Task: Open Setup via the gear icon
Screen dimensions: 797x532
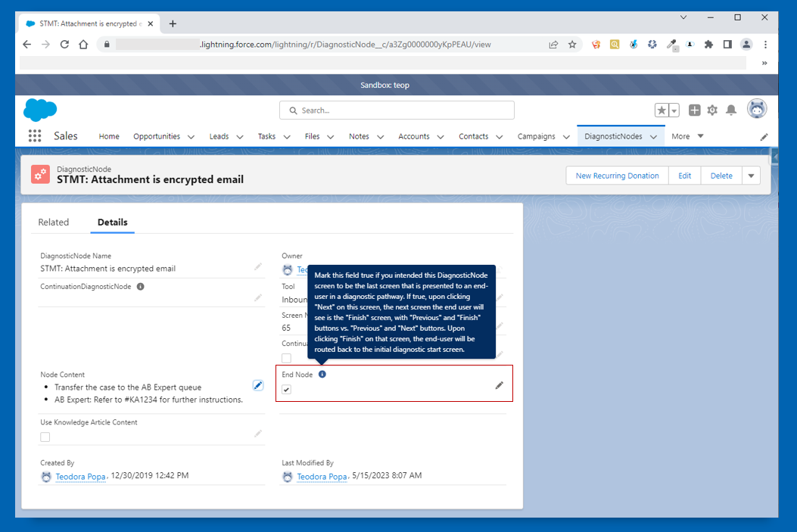Action: pyautogui.click(x=712, y=110)
